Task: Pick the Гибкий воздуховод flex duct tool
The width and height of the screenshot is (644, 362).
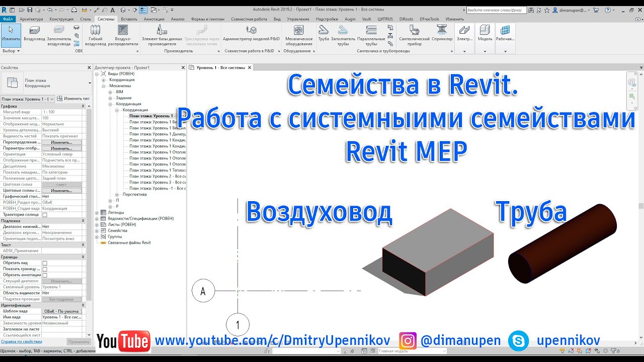Action: point(95,35)
